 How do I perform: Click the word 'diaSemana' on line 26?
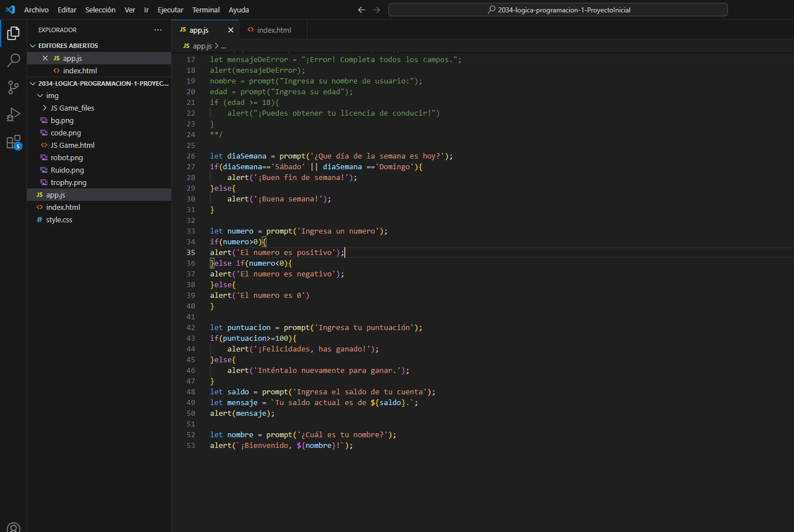point(247,156)
